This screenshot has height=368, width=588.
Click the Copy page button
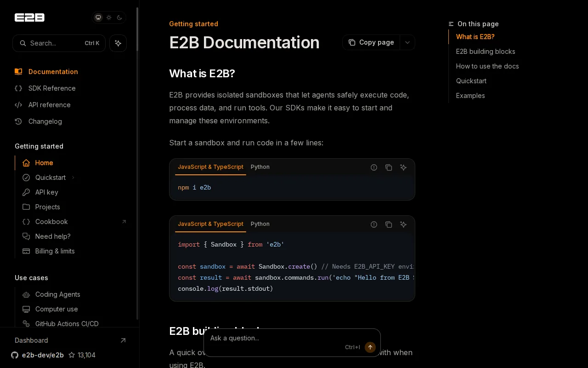[371, 42]
